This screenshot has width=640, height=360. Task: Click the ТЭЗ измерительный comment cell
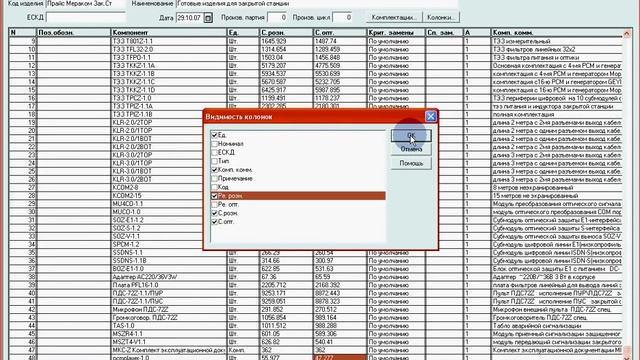(x=556, y=41)
